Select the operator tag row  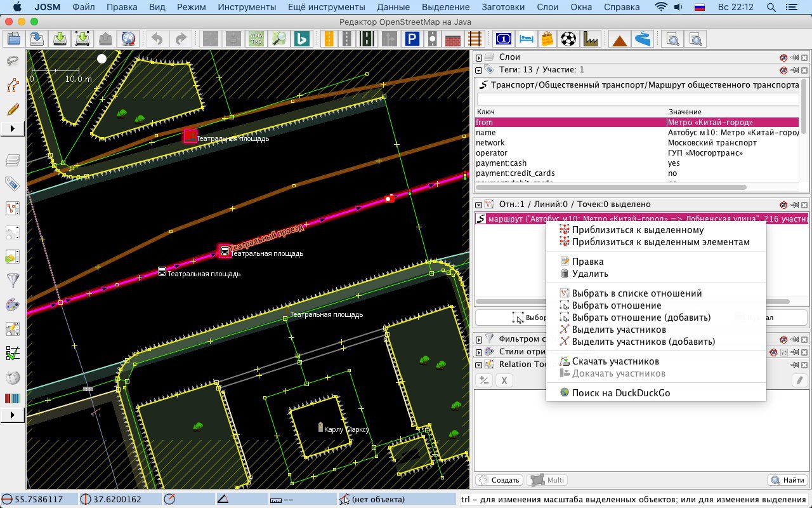(x=636, y=153)
